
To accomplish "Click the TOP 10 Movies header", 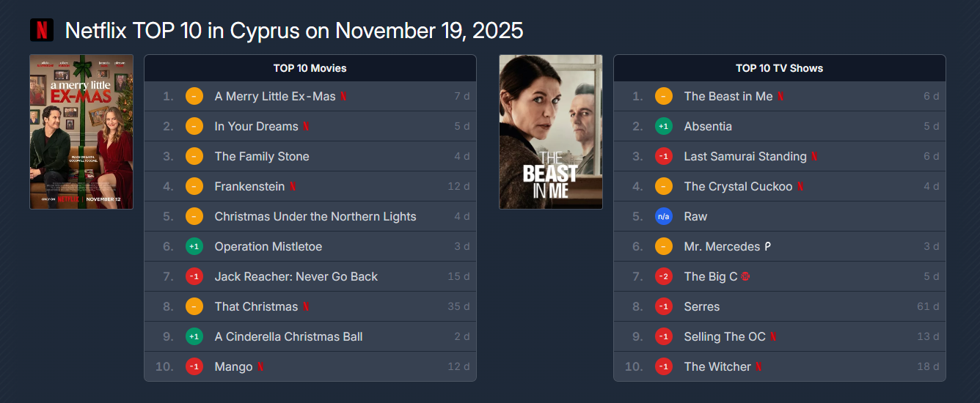I will [310, 68].
